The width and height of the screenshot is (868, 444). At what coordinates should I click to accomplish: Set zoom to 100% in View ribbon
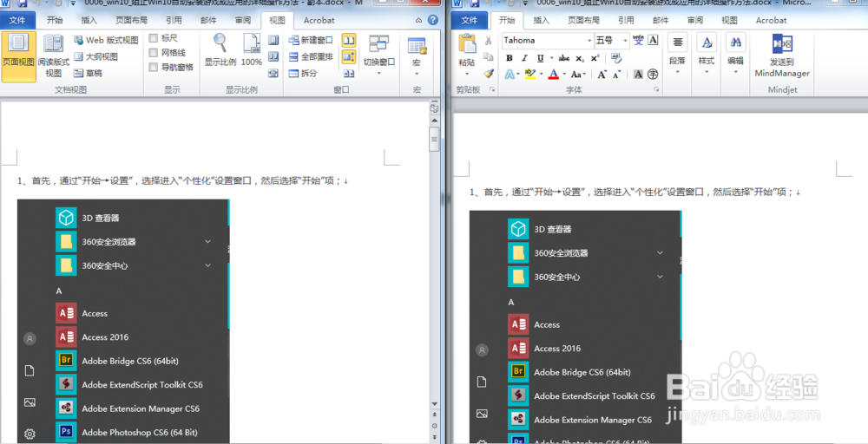[252, 50]
